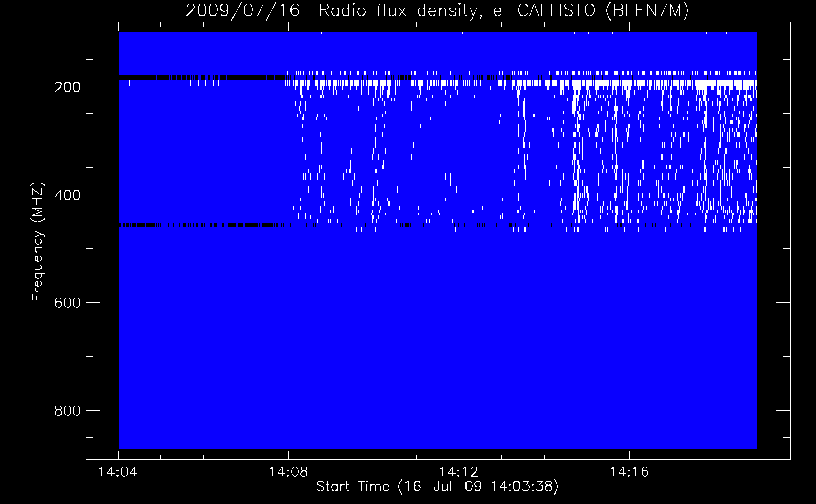Viewport: 816px width, 504px height.
Task: Click the 200 frequency tick label
Action: pyautogui.click(x=68, y=87)
